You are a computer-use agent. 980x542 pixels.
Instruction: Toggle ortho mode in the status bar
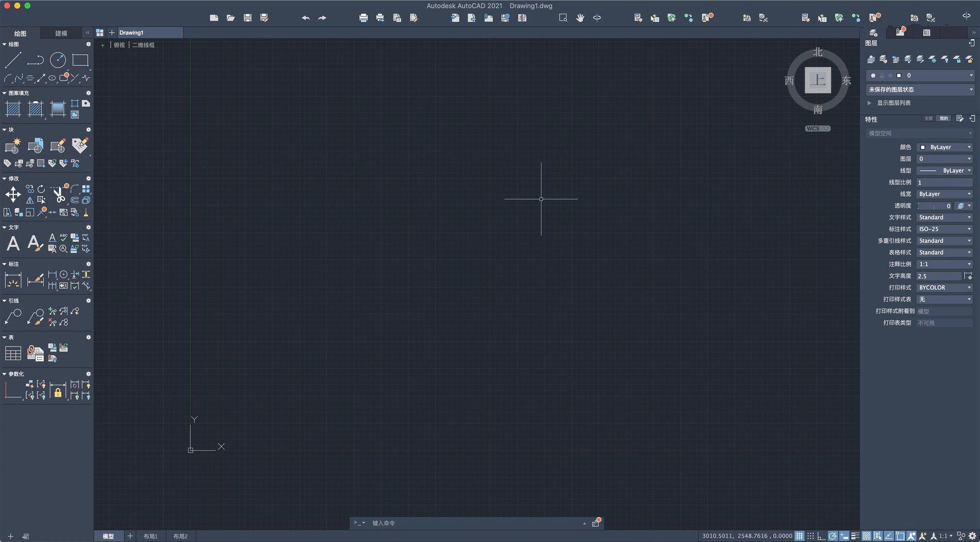(821, 535)
